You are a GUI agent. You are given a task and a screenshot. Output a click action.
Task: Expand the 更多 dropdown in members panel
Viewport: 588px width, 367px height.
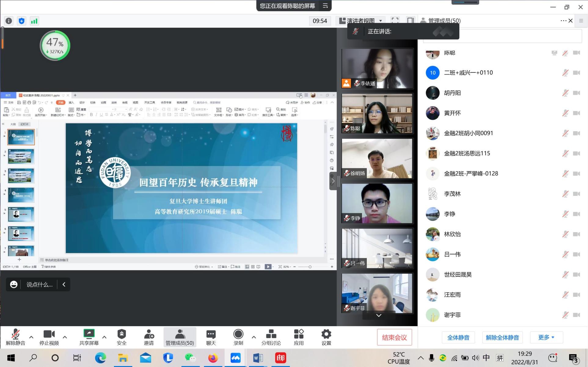[x=546, y=337]
